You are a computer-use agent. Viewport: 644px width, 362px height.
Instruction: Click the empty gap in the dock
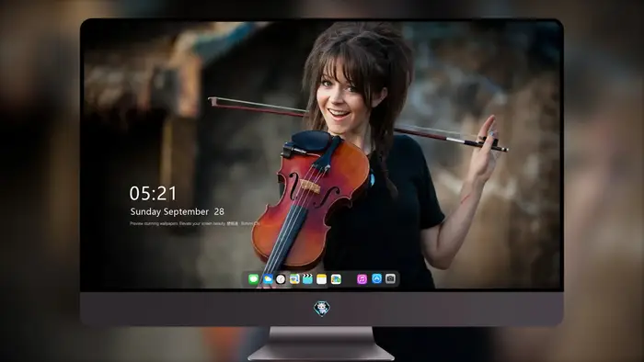(349, 279)
